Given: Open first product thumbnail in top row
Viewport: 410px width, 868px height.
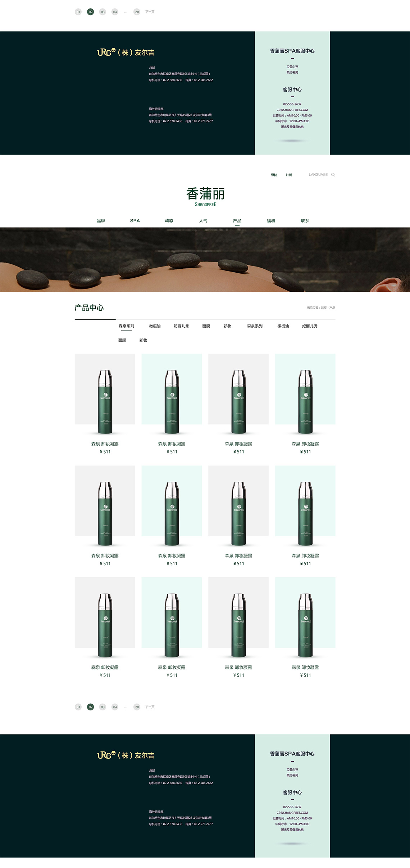Looking at the screenshot, I should click(105, 394).
